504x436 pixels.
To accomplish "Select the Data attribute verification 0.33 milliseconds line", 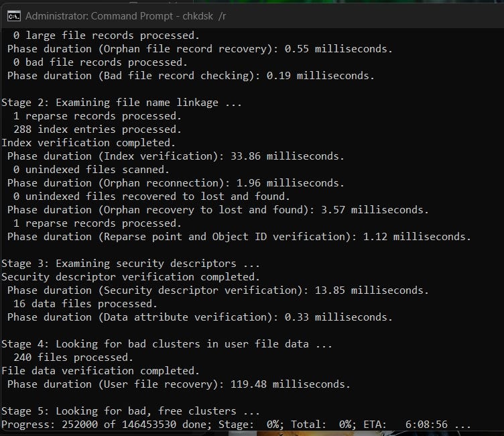I will [x=200, y=317].
